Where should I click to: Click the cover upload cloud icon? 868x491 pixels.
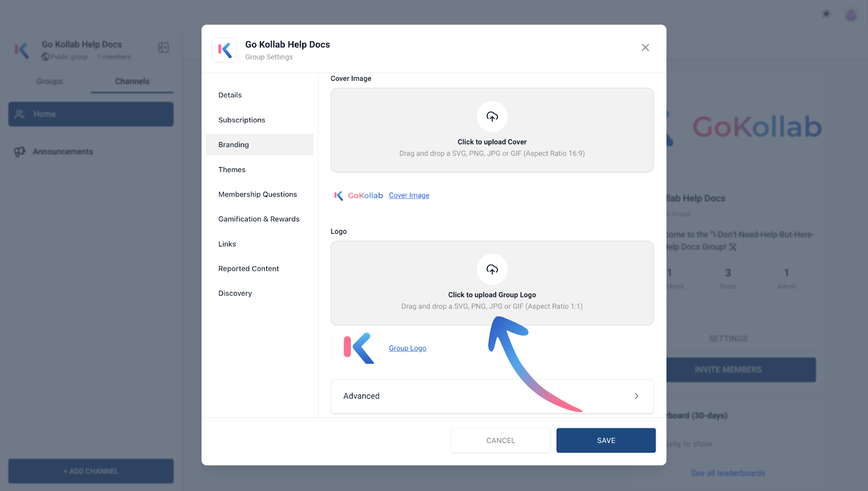[492, 116]
